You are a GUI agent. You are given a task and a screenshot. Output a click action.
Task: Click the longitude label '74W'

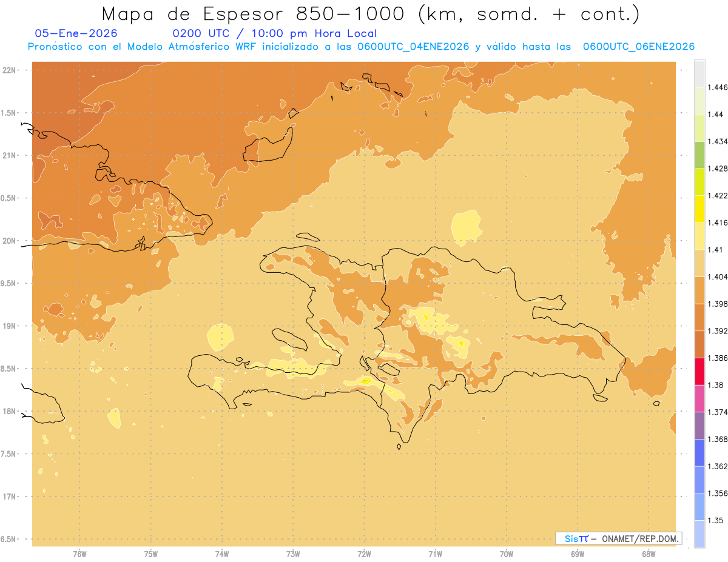(222, 554)
